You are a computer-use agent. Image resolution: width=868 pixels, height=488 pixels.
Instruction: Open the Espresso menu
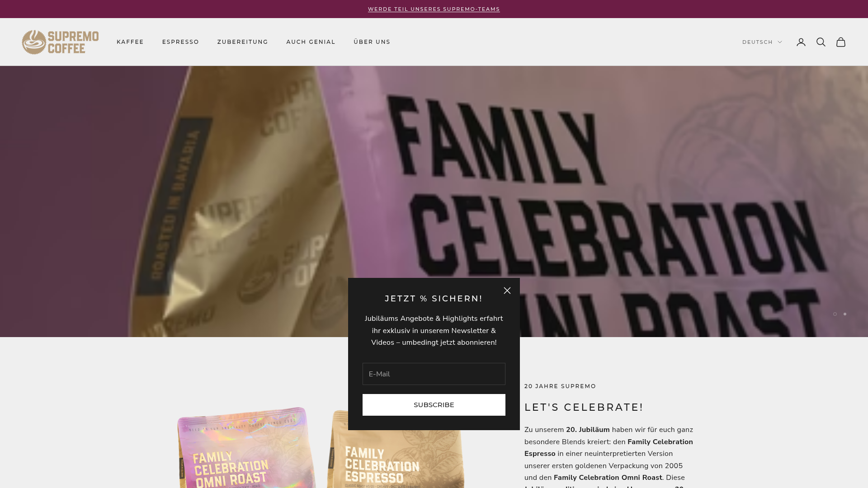181,42
